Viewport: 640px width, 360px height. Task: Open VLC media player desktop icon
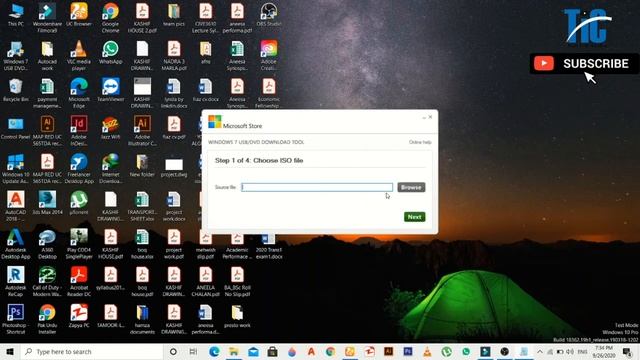click(79, 56)
